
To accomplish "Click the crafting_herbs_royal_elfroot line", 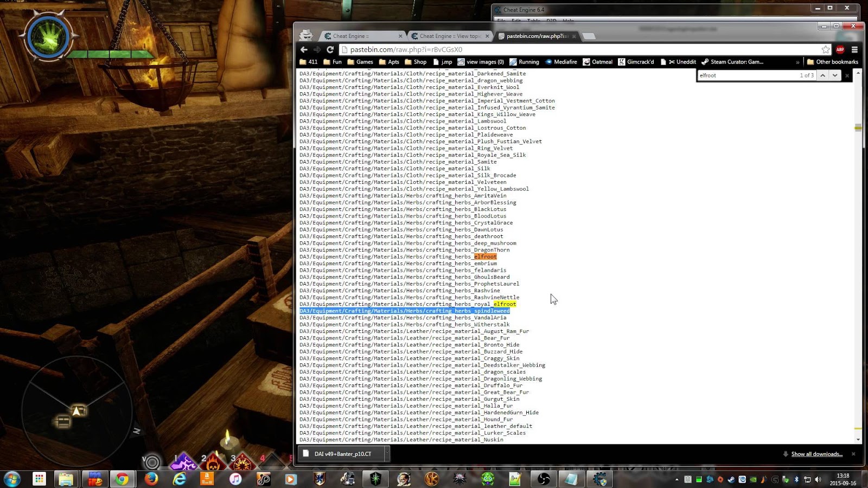I will pyautogui.click(x=408, y=304).
